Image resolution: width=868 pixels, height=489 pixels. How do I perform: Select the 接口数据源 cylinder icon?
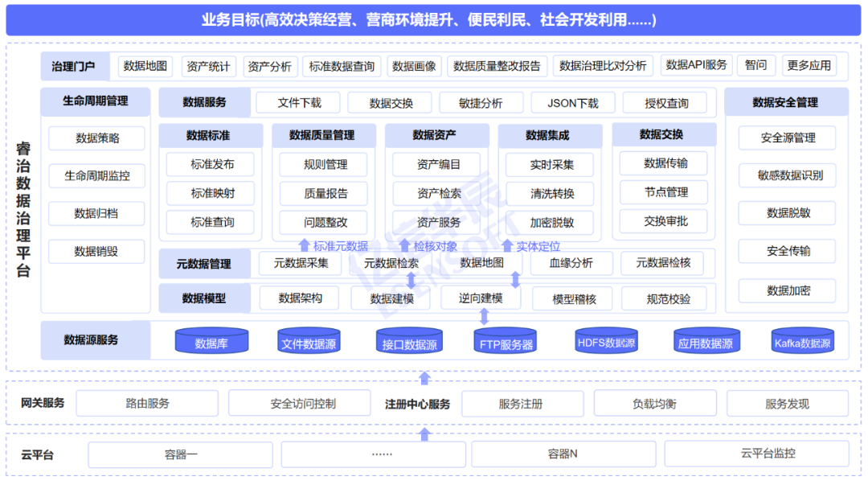410,341
